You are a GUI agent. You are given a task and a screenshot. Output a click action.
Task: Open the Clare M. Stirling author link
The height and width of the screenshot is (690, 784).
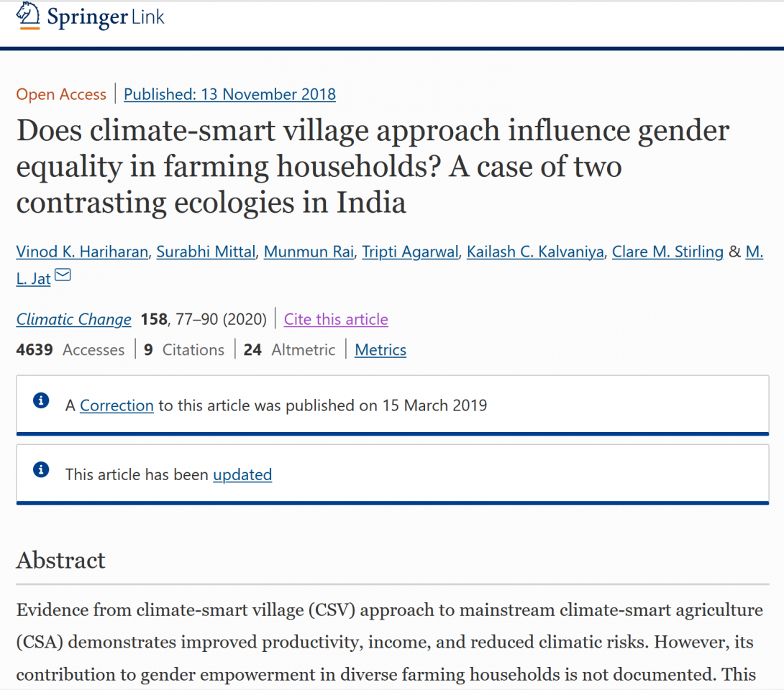[667, 252]
